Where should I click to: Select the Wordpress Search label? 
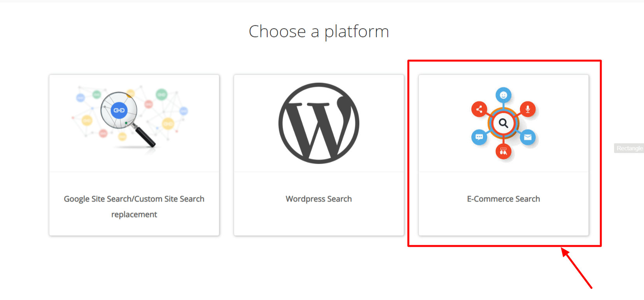point(319,199)
